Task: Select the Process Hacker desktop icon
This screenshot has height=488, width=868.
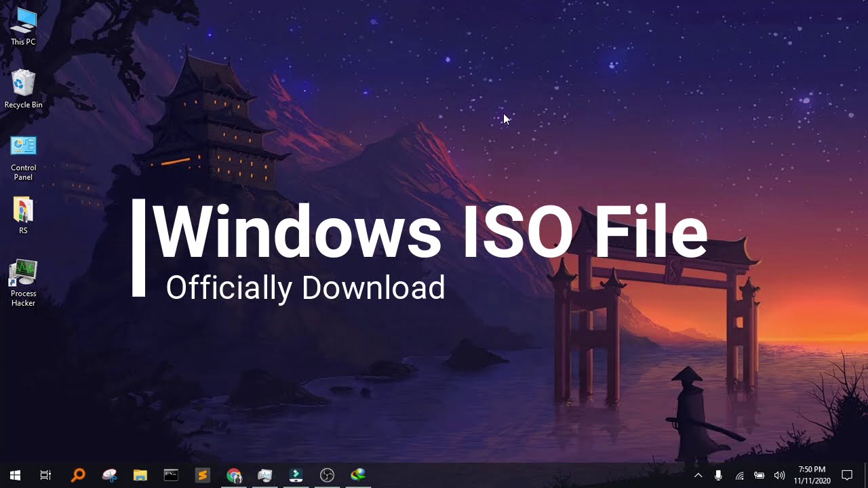Action: click(23, 283)
